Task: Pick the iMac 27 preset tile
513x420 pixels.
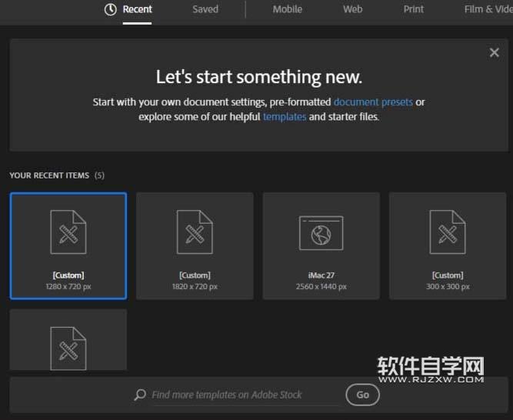Action: click(321, 245)
